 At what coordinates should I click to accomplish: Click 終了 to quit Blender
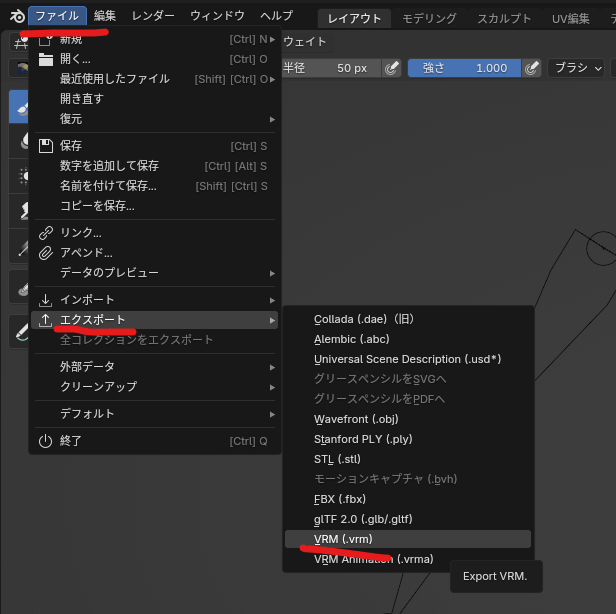(x=154, y=441)
